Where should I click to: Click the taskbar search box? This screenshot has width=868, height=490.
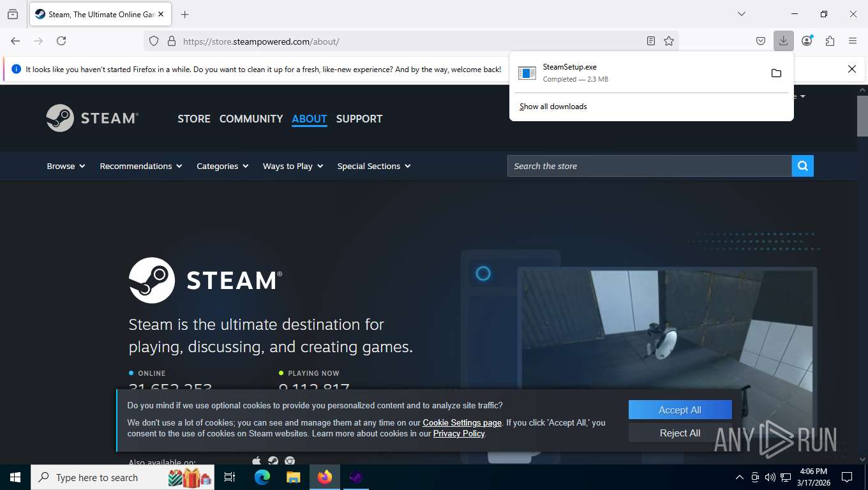(123, 477)
